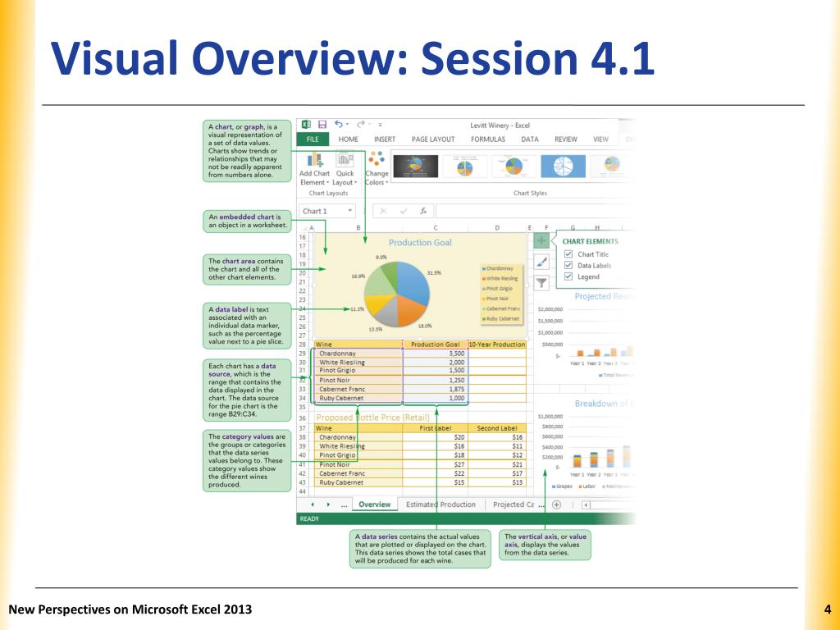Open the Change Colors palette
The height and width of the screenshot is (630, 840).
pos(377,169)
